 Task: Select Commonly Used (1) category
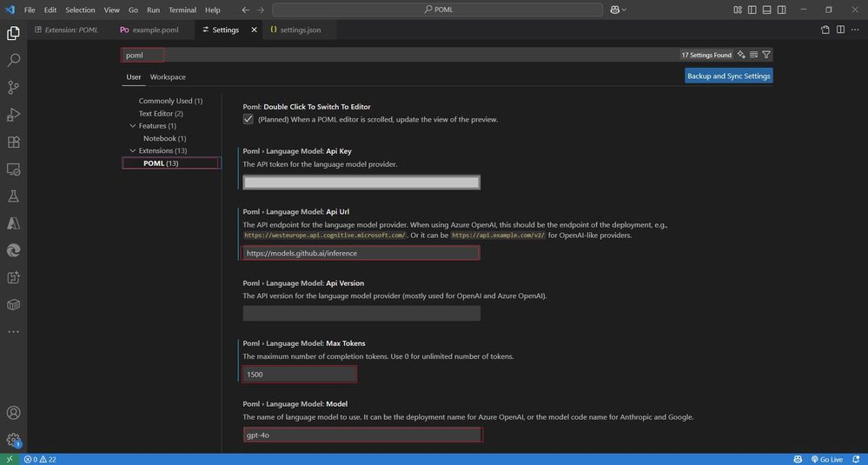(170, 101)
